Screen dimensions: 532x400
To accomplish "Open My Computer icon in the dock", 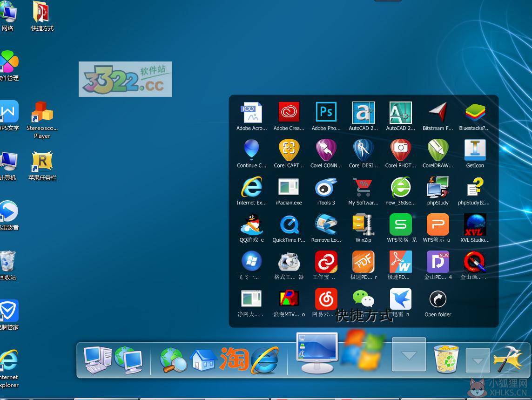I will (x=98, y=360).
